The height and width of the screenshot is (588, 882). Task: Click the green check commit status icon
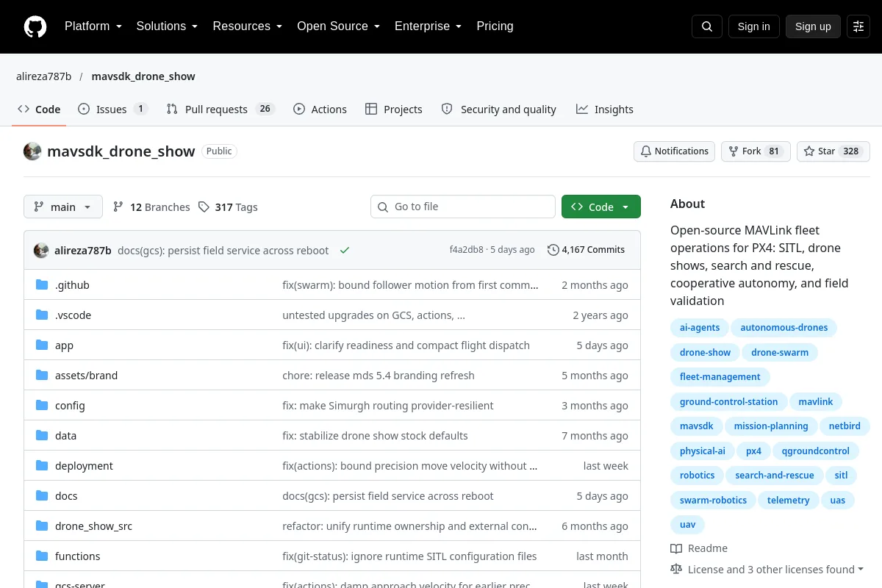tap(344, 250)
